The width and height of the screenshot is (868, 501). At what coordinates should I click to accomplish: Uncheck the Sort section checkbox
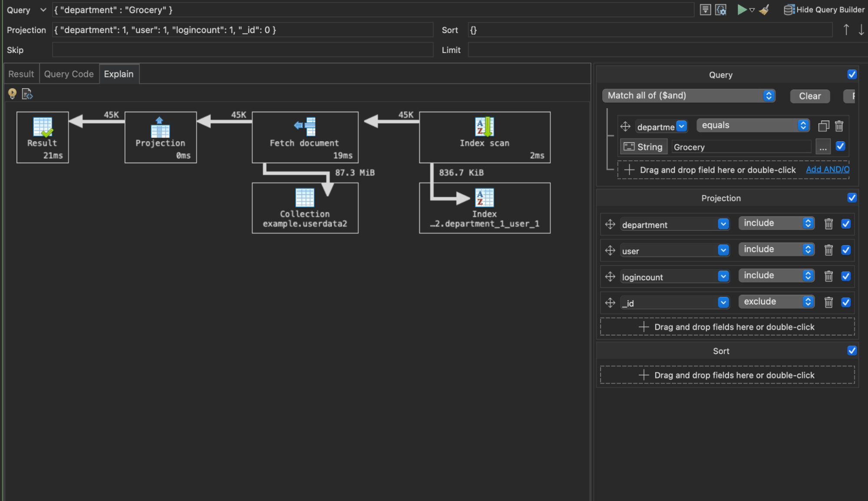point(852,350)
